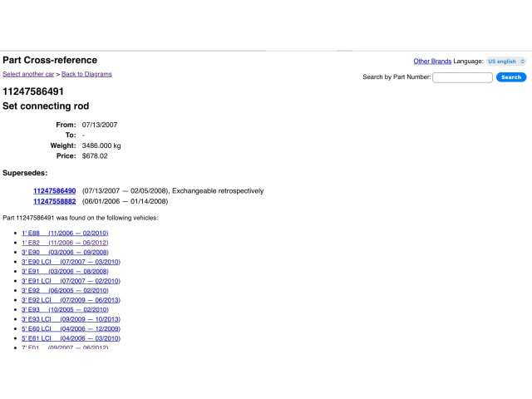
Task: Choose the 3' E90 (03/2006 — 09/2008) vehicle
Action: coord(66,252)
